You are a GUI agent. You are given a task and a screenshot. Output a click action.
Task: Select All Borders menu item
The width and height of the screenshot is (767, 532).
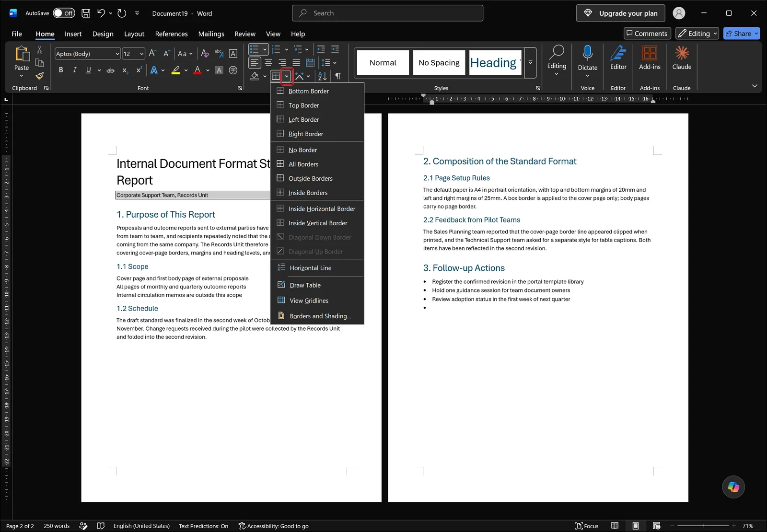click(317, 164)
